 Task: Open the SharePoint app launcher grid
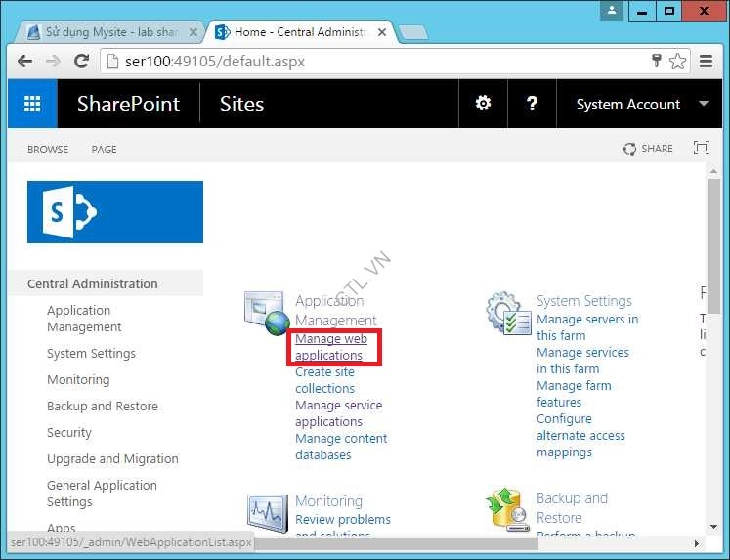(32, 104)
